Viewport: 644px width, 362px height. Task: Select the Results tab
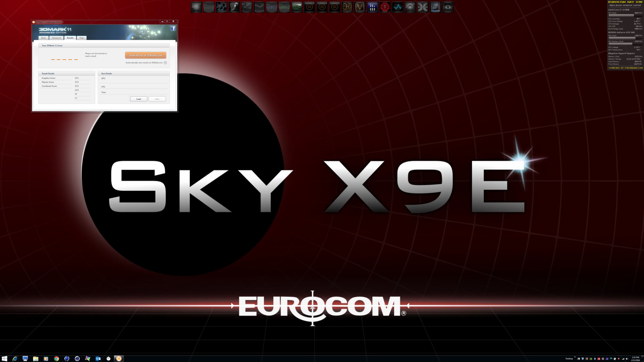70,38
